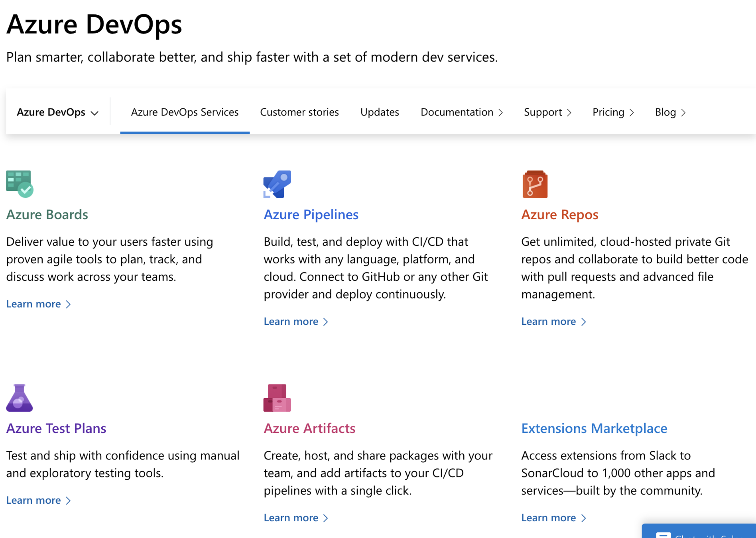Viewport: 756px width, 538px height.
Task: Click the Support chevron arrow
Action: pos(569,113)
